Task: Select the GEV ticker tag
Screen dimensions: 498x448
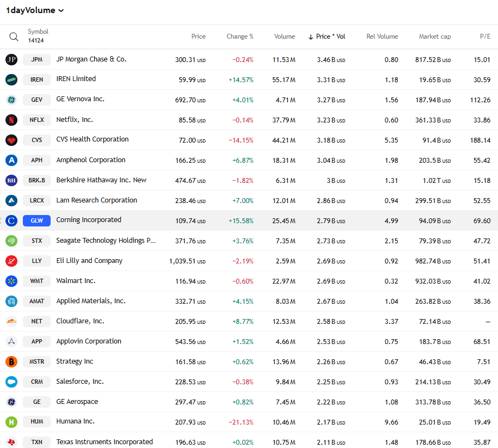Action: click(x=37, y=100)
